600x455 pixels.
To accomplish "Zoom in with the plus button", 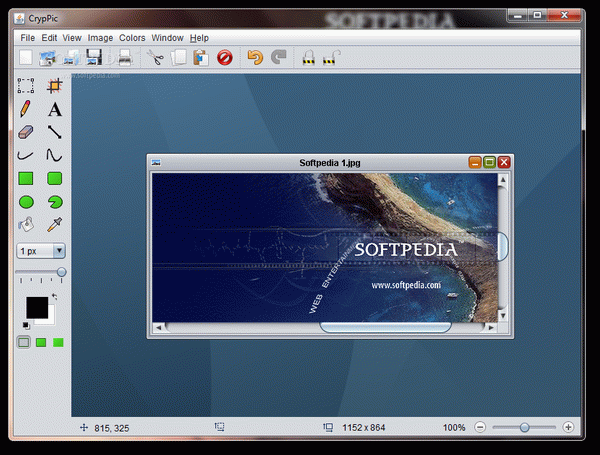I will 568,427.
